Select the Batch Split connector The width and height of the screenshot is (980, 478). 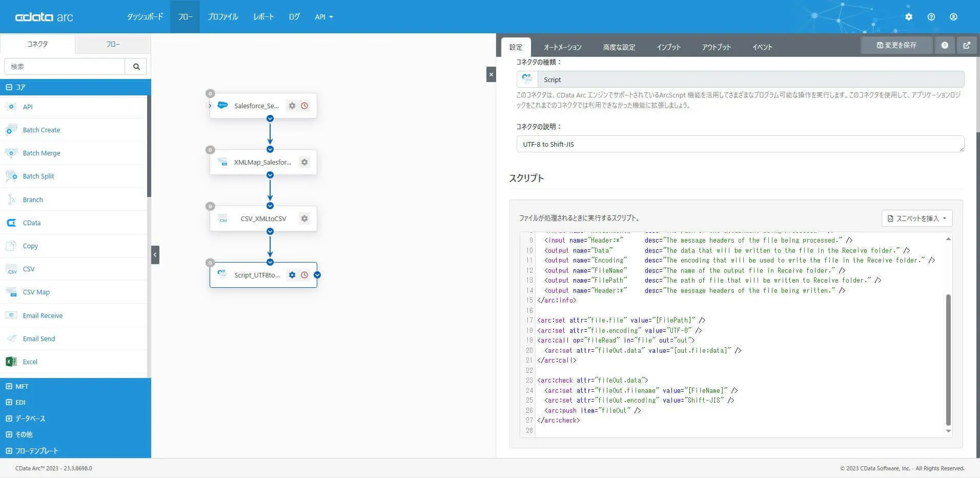coord(73,176)
